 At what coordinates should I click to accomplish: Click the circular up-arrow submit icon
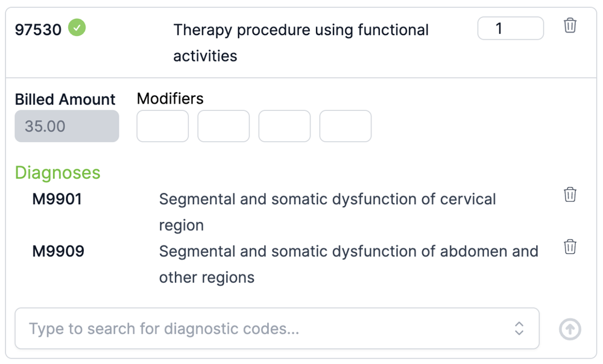[x=570, y=329]
